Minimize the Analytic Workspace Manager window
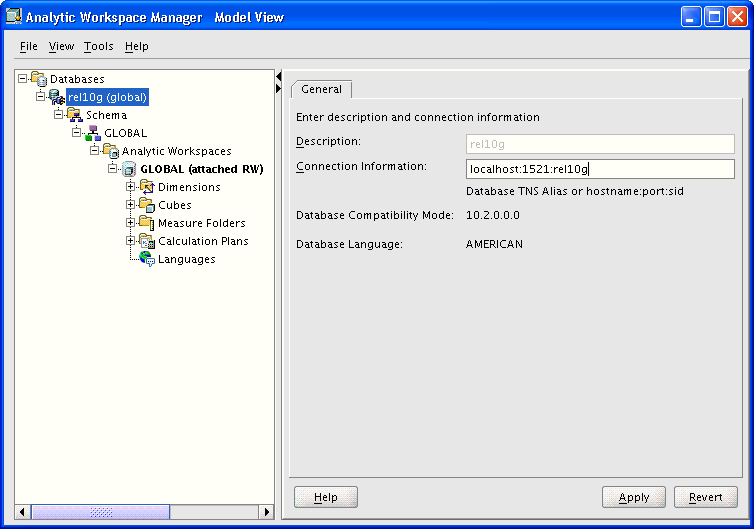This screenshot has height=529, width=754. (x=691, y=17)
